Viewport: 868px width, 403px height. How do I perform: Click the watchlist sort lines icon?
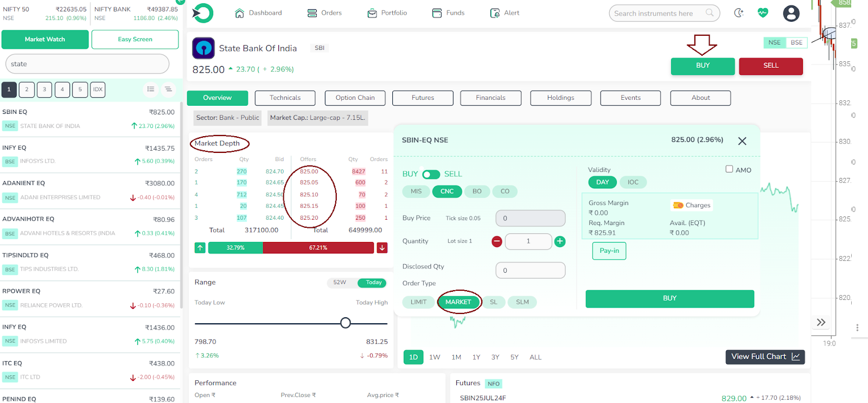[169, 89]
